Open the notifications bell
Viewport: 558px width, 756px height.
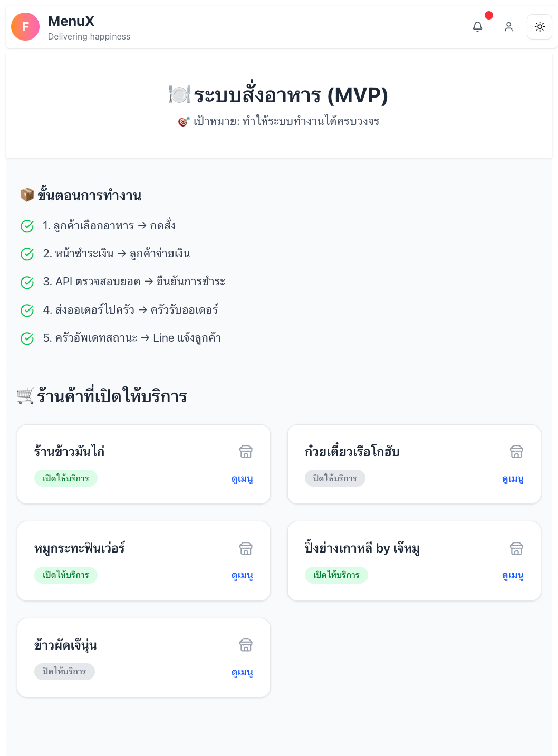[477, 27]
